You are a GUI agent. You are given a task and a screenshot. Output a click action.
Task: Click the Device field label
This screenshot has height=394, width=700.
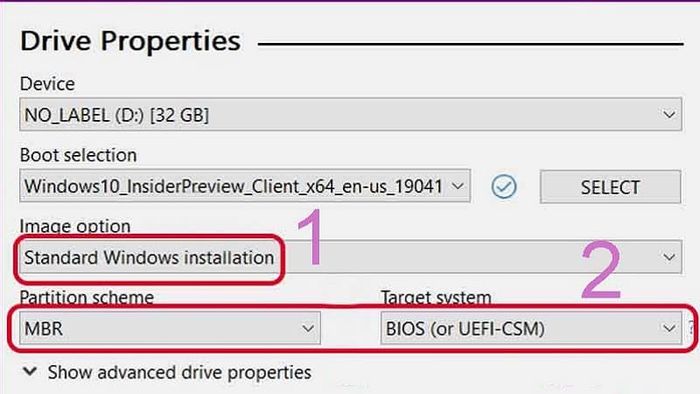(47, 84)
